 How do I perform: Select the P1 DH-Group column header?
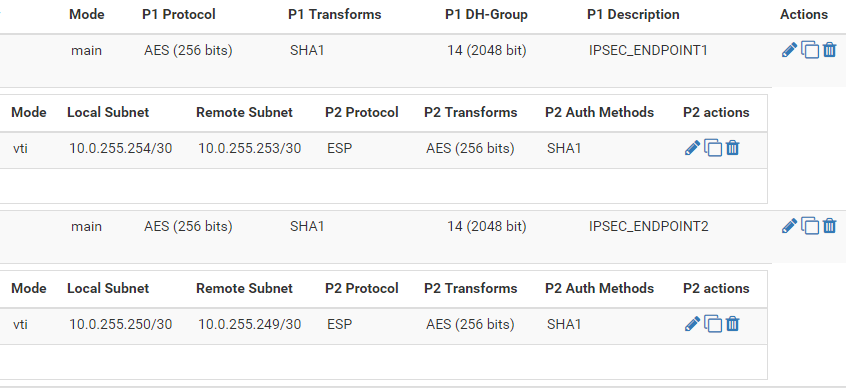tap(486, 15)
